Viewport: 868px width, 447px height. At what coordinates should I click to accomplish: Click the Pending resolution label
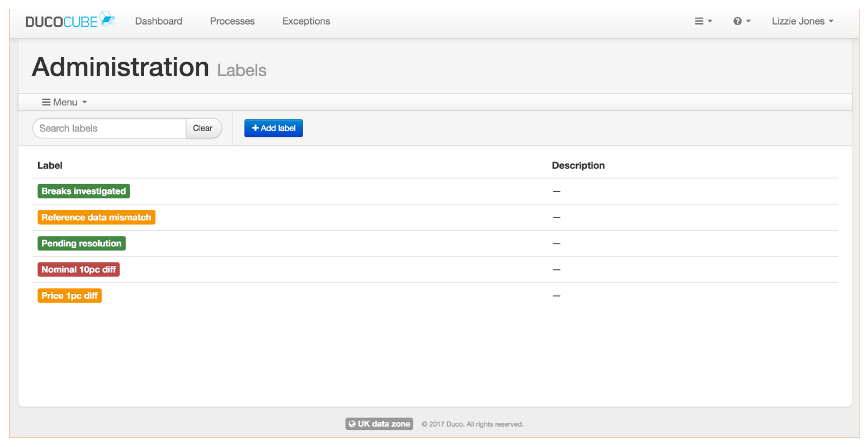[81, 243]
